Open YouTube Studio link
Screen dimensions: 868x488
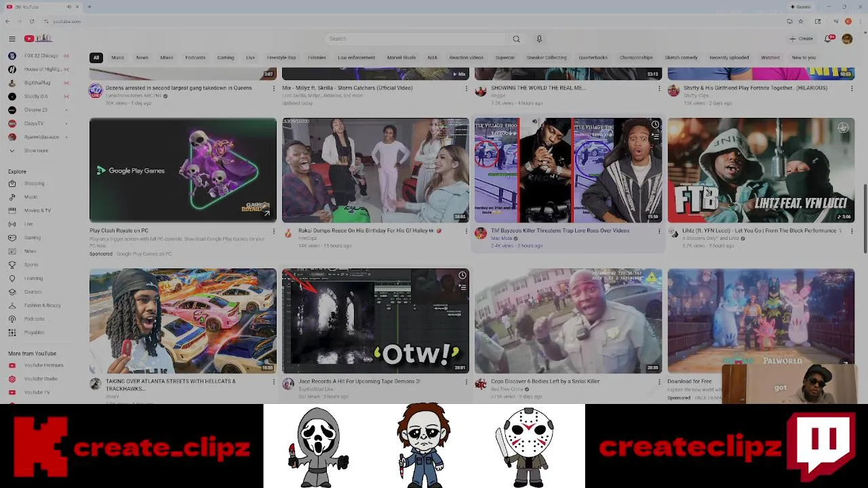(39, 379)
